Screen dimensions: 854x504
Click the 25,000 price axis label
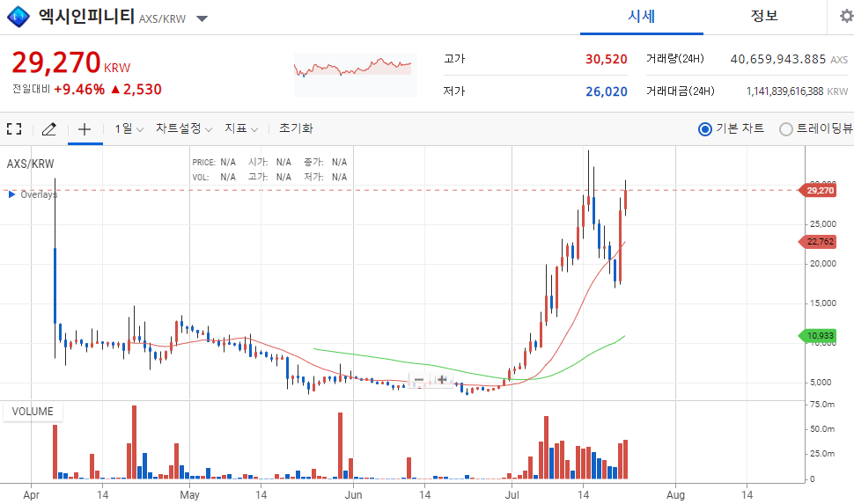pyautogui.click(x=822, y=223)
